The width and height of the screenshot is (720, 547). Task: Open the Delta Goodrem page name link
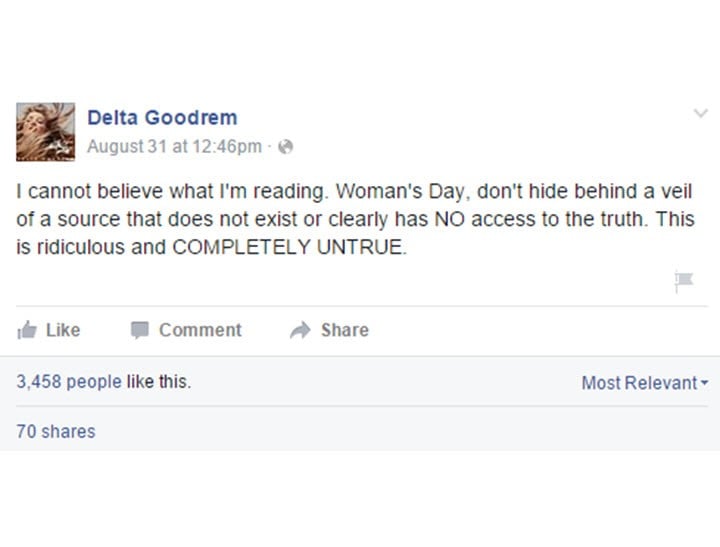coord(163,118)
